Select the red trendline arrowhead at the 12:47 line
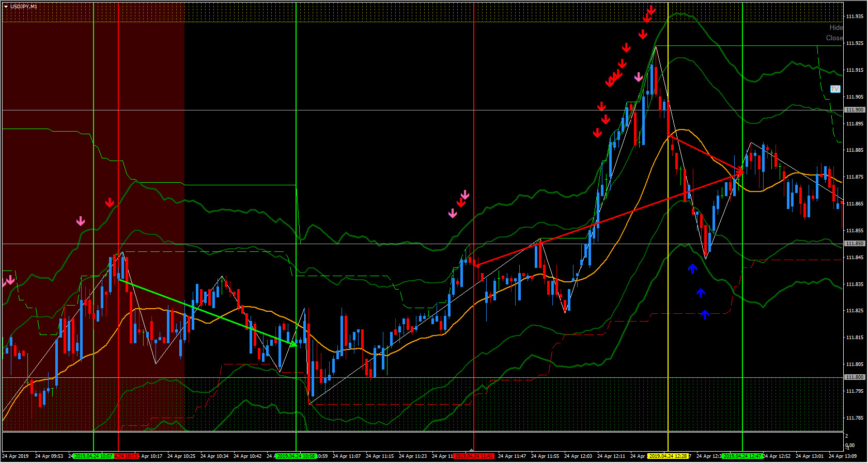The width and height of the screenshot is (868, 463). 739,172
